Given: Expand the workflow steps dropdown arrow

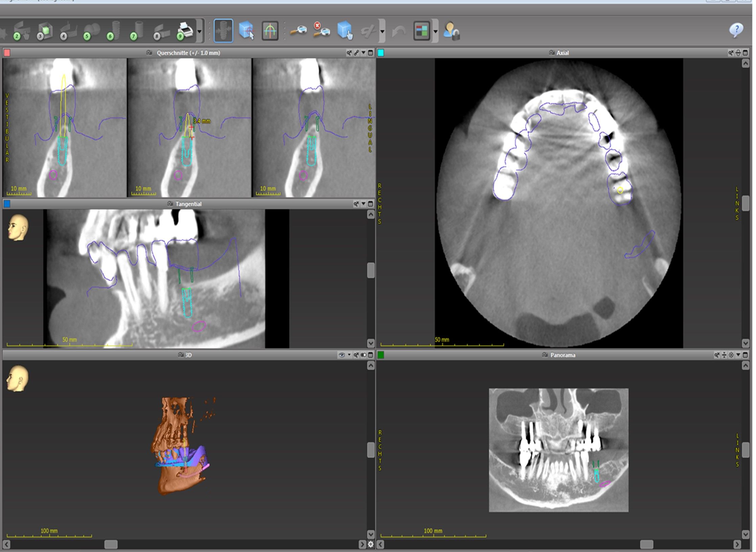Looking at the screenshot, I should [199, 31].
